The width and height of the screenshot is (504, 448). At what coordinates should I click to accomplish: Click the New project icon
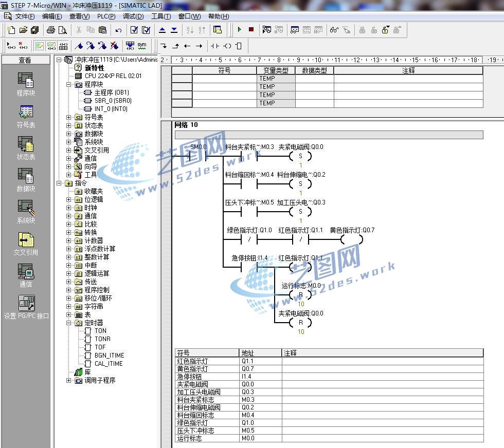pyautogui.click(x=11, y=30)
